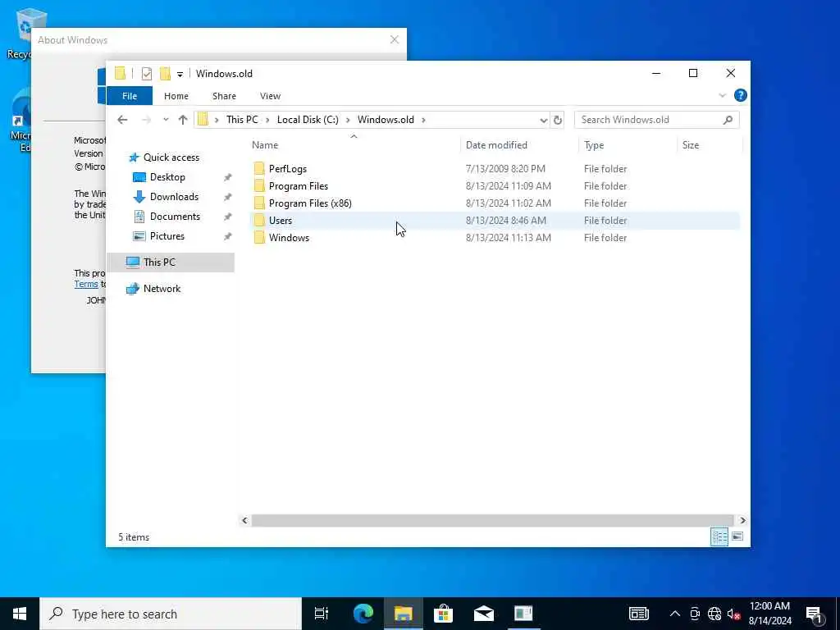This screenshot has height=630, width=840.
Task: Open the View ribbon tab
Action: [x=270, y=96]
